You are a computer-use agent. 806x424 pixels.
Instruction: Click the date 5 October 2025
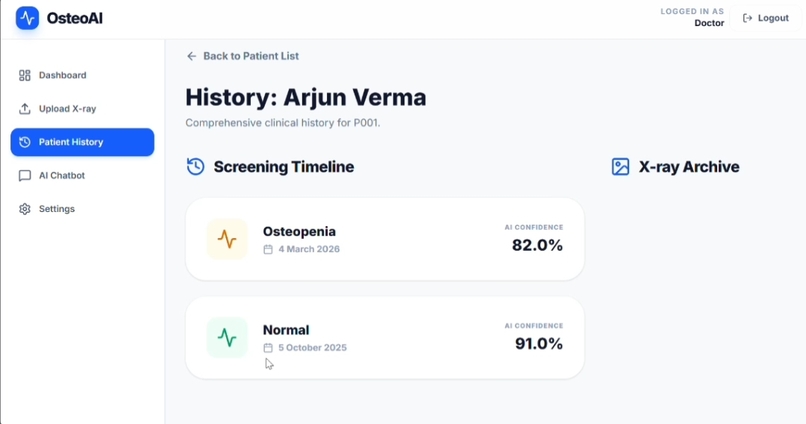pyautogui.click(x=313, y=348)
